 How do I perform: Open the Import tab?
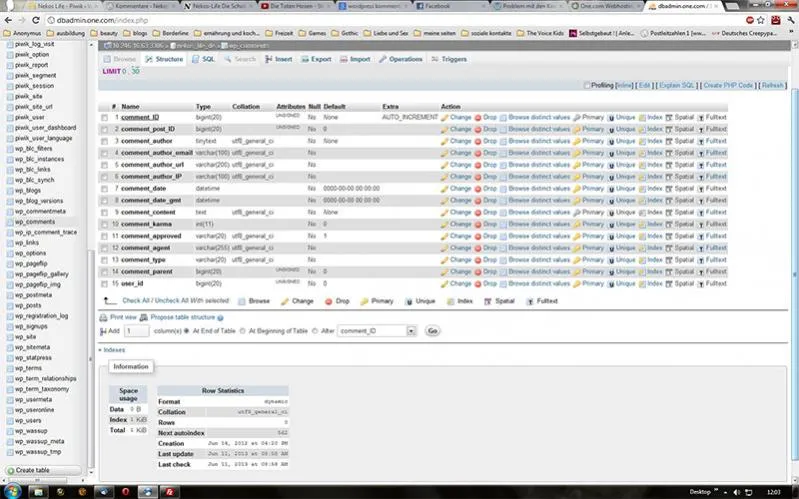tap(355, 60)
